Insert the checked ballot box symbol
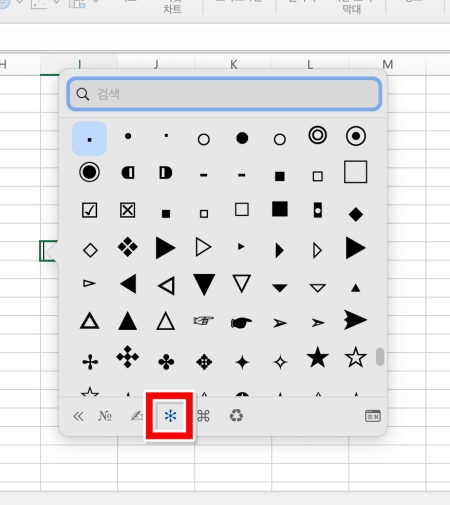This screenshot has width=450, height=505. pos(89,210)
